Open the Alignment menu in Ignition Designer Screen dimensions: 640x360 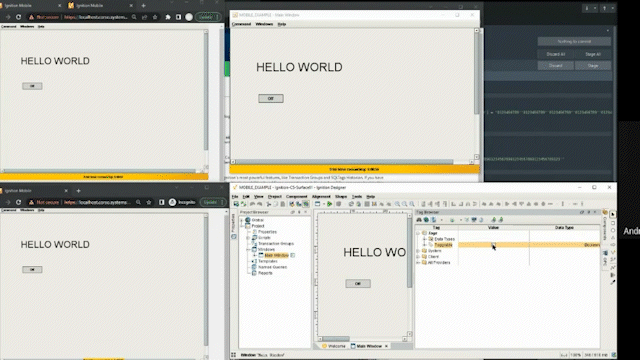[x=321, y=197]
